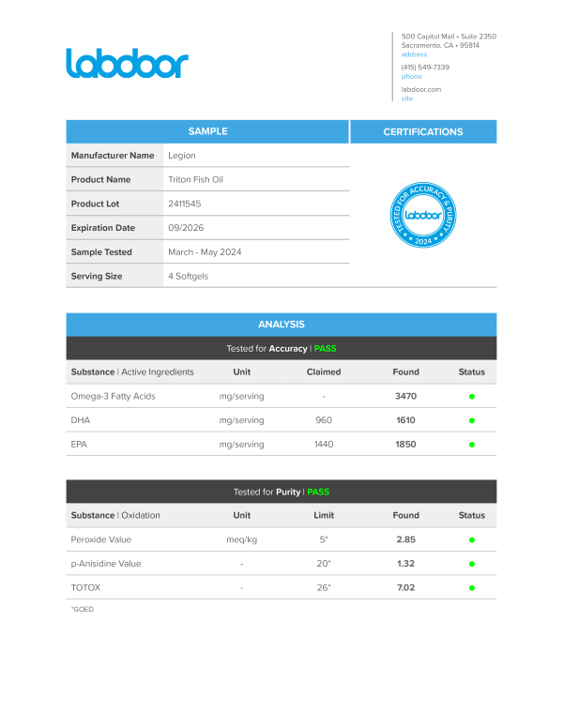Click the lot number '2411545'
This screenshot has height=728, width=563.
tap(185, 204)
